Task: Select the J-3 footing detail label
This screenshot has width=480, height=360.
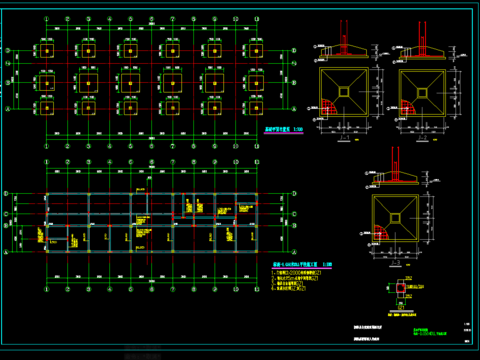Action: 395,263
